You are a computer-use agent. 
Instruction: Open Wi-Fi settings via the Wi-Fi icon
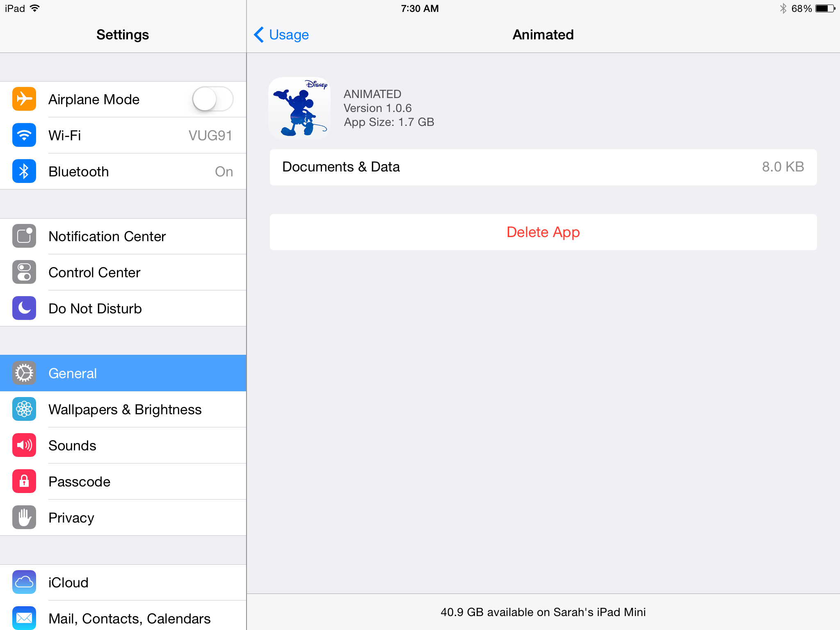(x=24, y=135)
